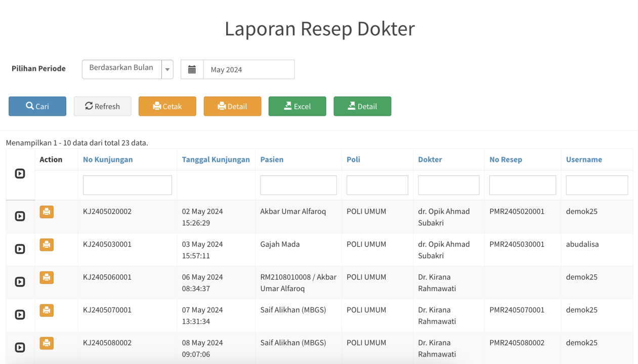Image resolution: width=638 pixels, height=364 pixels.
Task: Click print icon for visit KJ2405070001
Action: pos(47,310)
